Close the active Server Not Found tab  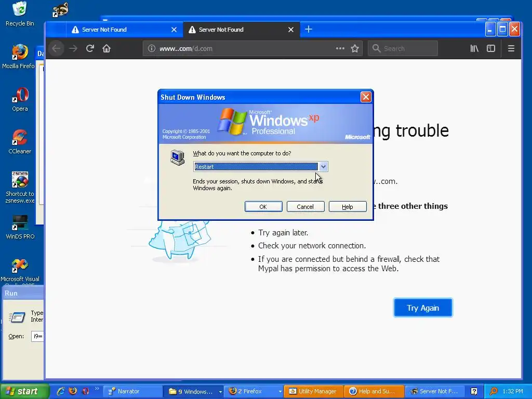[291, 30]
